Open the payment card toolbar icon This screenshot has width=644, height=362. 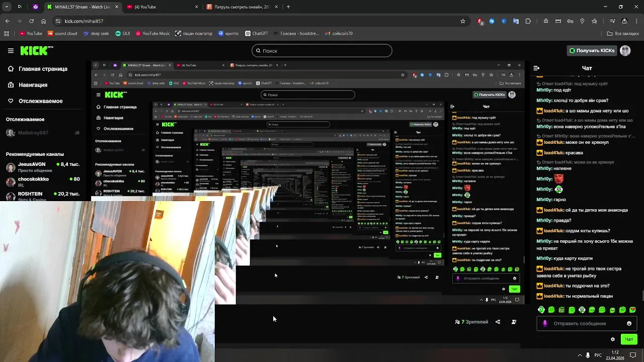558,21
